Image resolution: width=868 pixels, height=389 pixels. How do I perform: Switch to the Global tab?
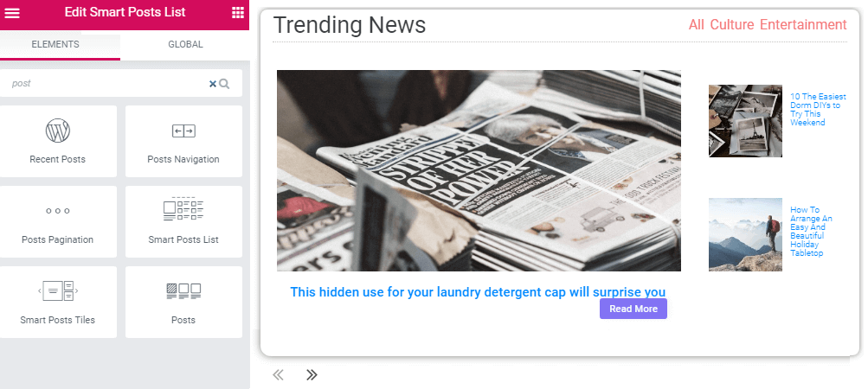coord(185,44)
